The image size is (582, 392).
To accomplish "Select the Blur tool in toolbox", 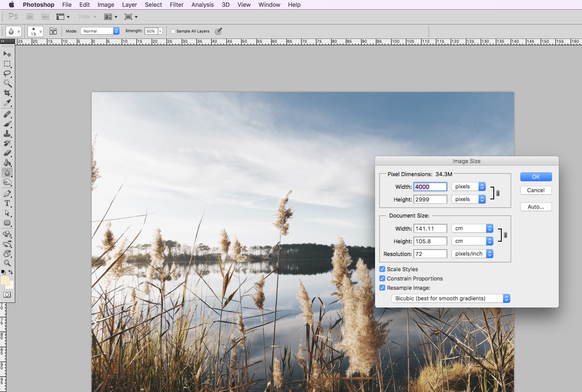I will click(x=7, y=173).
